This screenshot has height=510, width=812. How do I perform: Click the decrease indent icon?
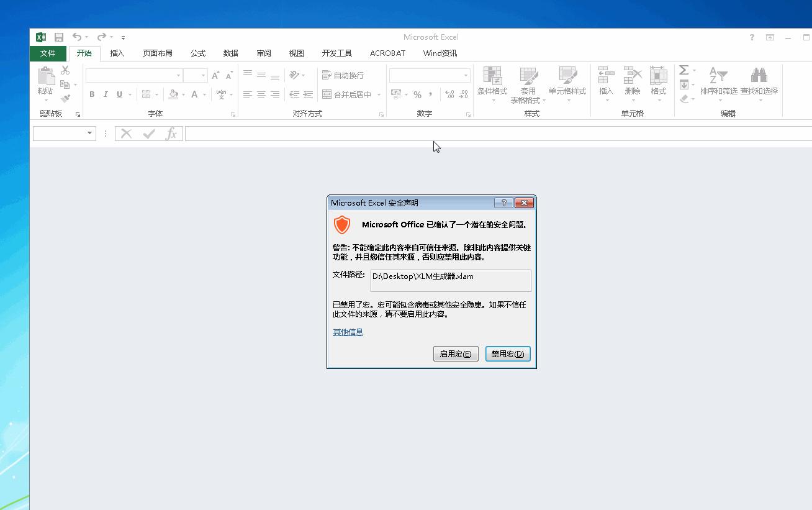click(294, 94)
